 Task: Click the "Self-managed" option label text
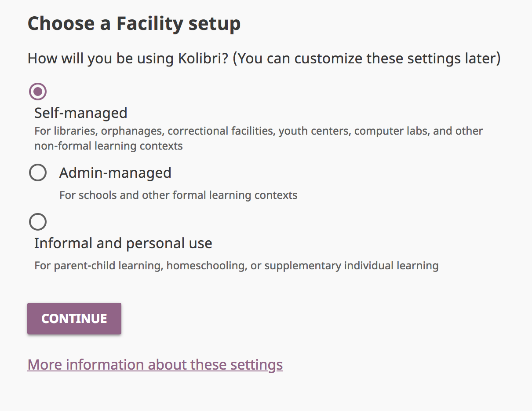point(81,113)
